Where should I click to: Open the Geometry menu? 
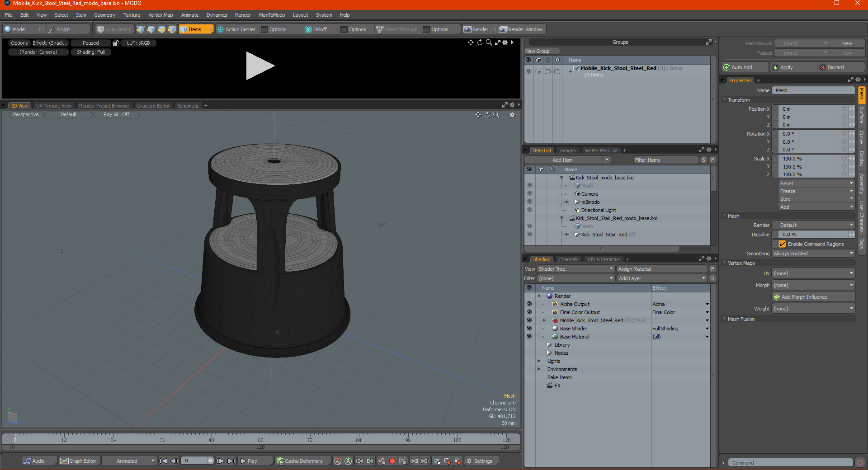(104, 15)
